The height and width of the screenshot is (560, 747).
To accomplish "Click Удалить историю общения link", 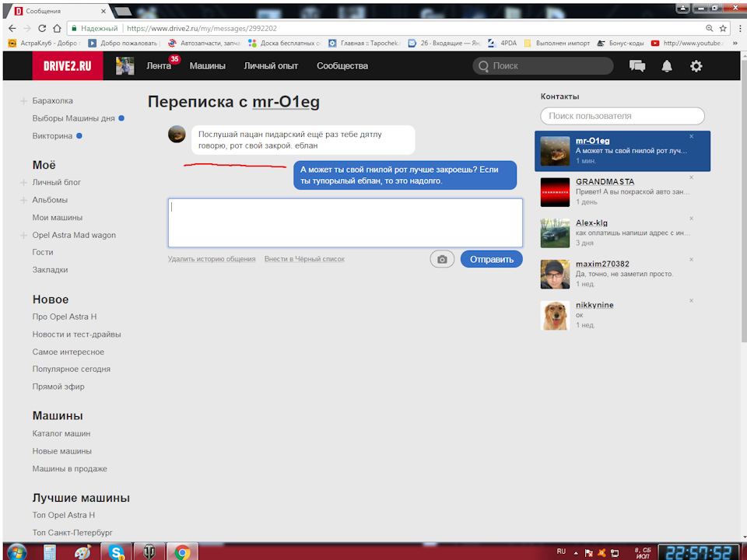I will coord(212,259).
